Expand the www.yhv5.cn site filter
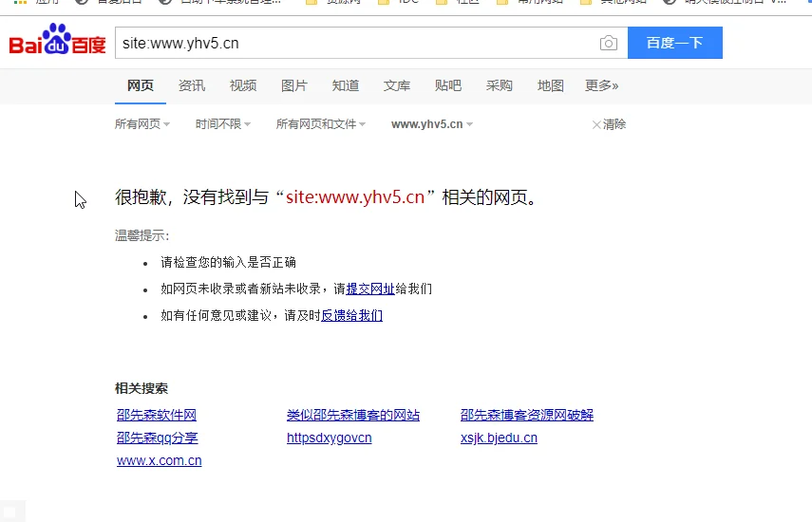 coord(432,124)
